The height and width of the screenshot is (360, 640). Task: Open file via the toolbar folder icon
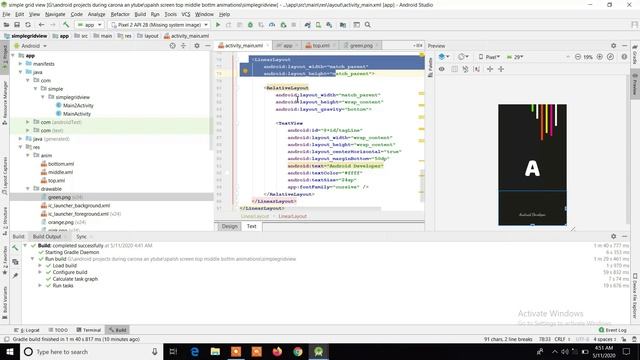6,25
